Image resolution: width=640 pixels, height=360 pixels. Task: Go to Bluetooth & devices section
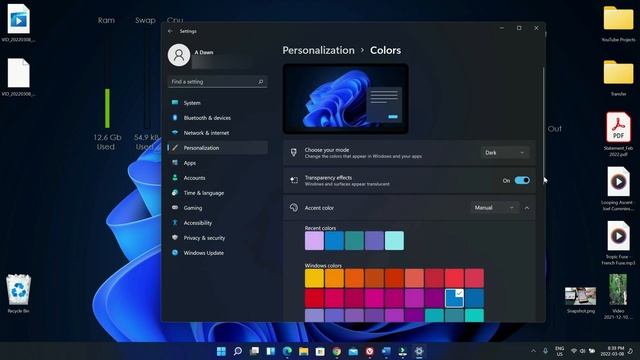pos(218,118)
